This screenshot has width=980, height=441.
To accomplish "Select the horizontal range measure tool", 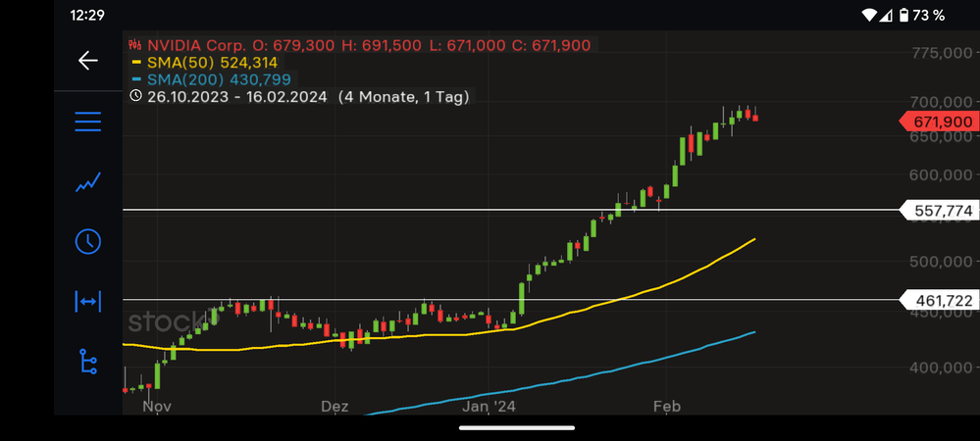I will pos(88,302).
